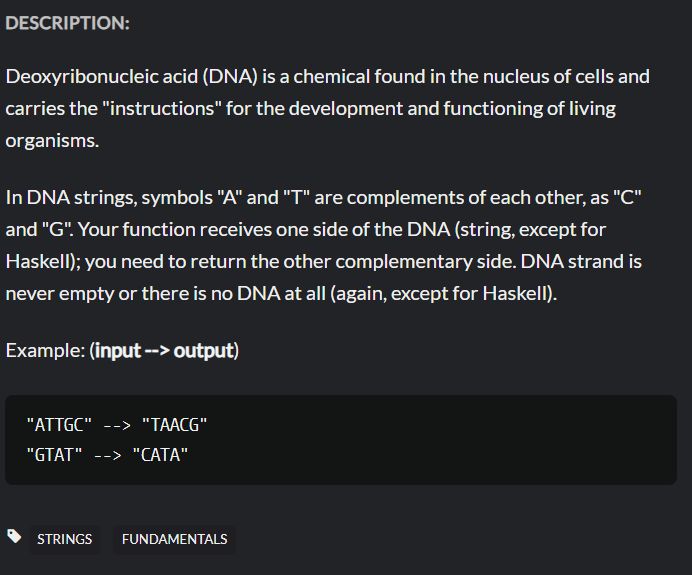This screenshot has height=575, width=692.
Task: Click the bold input --> output text
Action: [x=164, y=351]
